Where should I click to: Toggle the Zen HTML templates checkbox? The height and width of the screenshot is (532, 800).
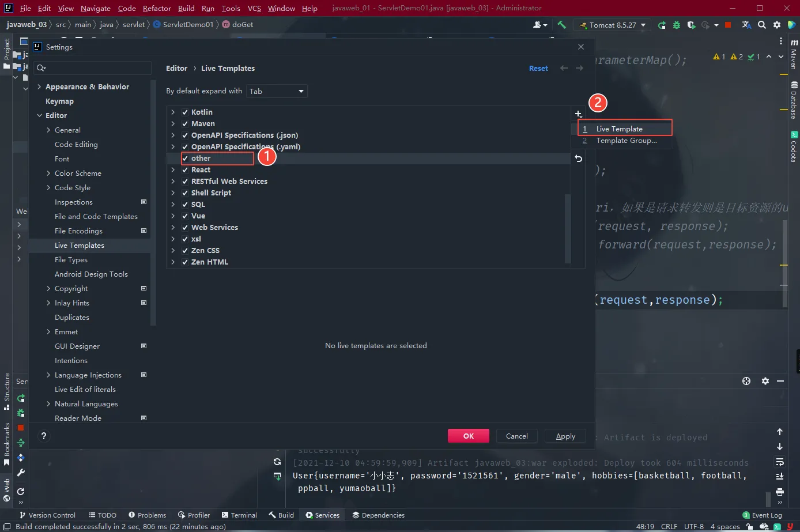click(185, 262)
